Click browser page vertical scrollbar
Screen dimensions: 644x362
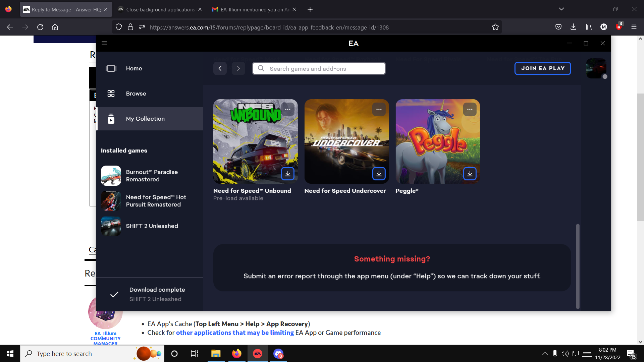click(640, 158)
